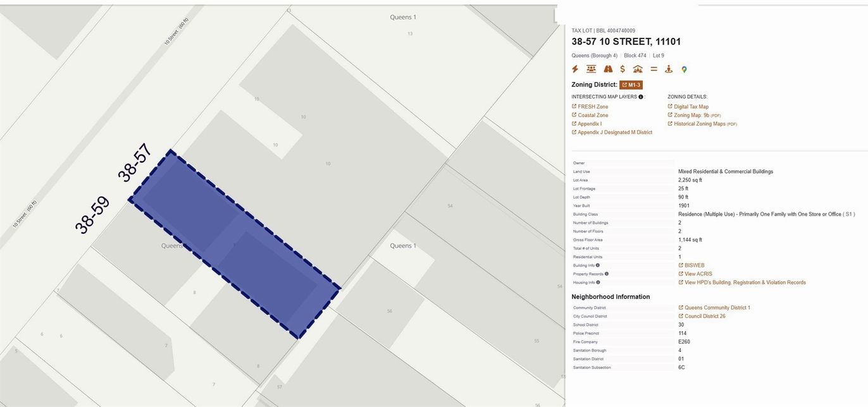Select the highlighted blue tax lot on map
The image size is (868, 407).
[x=234, y=243]
